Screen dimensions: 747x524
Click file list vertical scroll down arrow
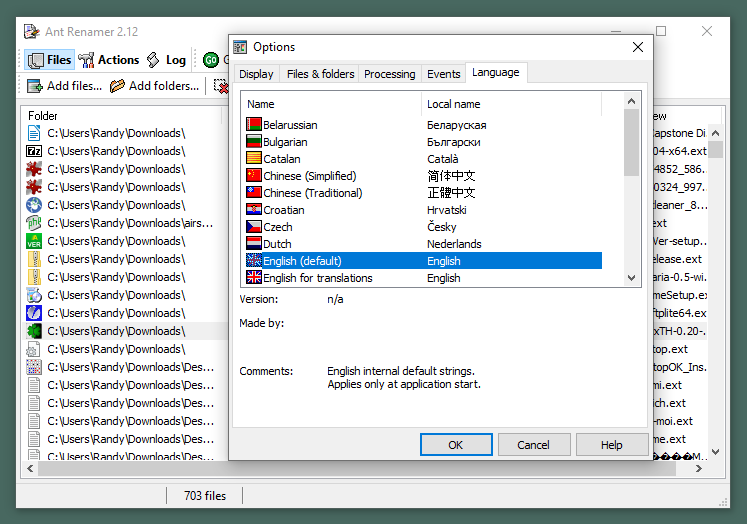click(x=716, y=452)
